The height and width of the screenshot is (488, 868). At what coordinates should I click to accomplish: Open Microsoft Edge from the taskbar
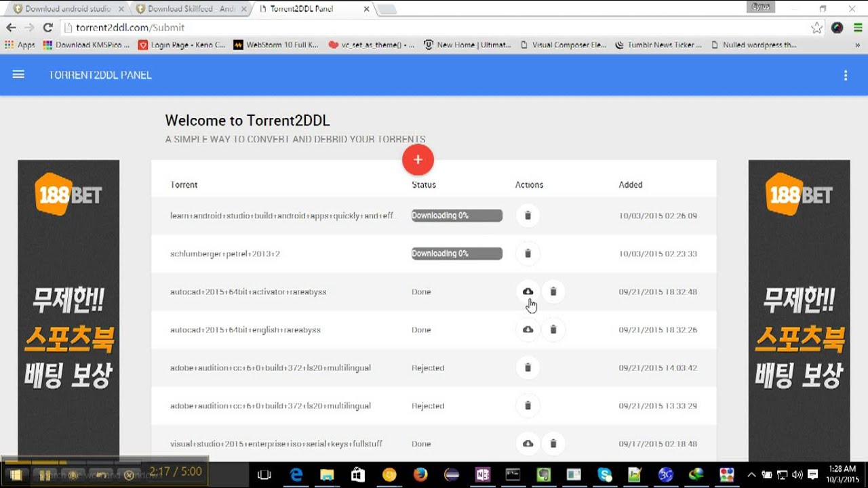pyautogui.click(x=296, y=475)
